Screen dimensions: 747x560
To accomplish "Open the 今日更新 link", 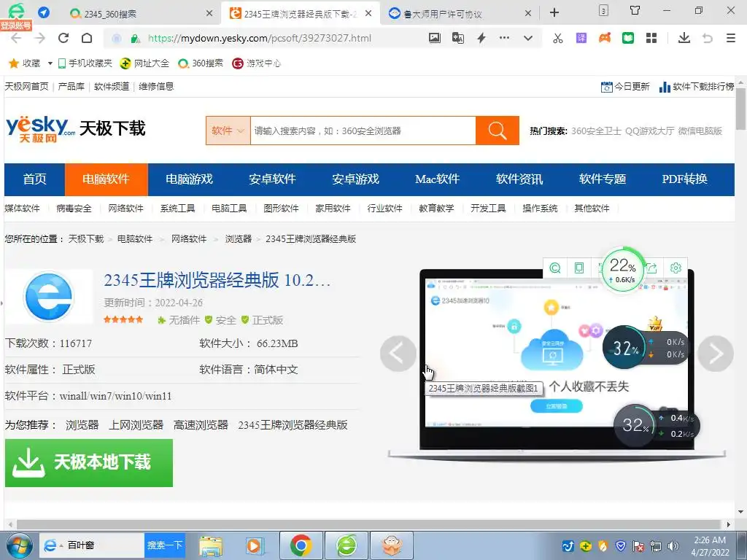I will 625,87.
